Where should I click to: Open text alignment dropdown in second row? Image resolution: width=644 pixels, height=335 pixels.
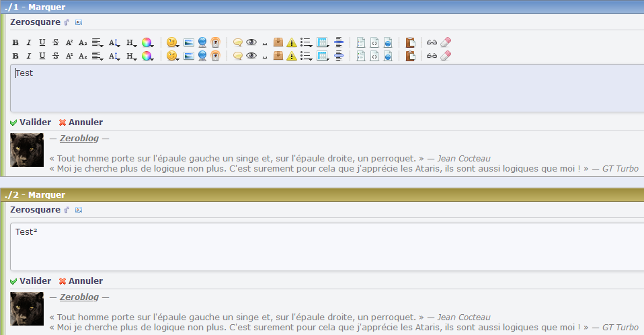pos(97,56)
